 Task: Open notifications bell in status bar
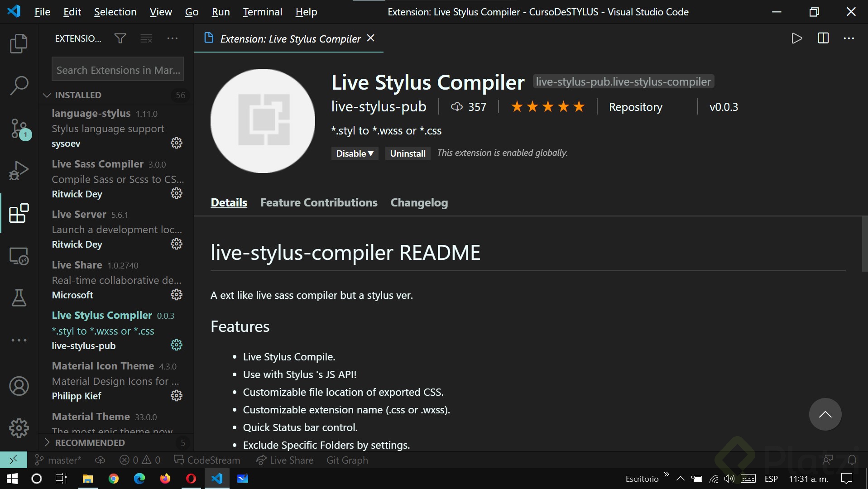click(x=852, y=460)
